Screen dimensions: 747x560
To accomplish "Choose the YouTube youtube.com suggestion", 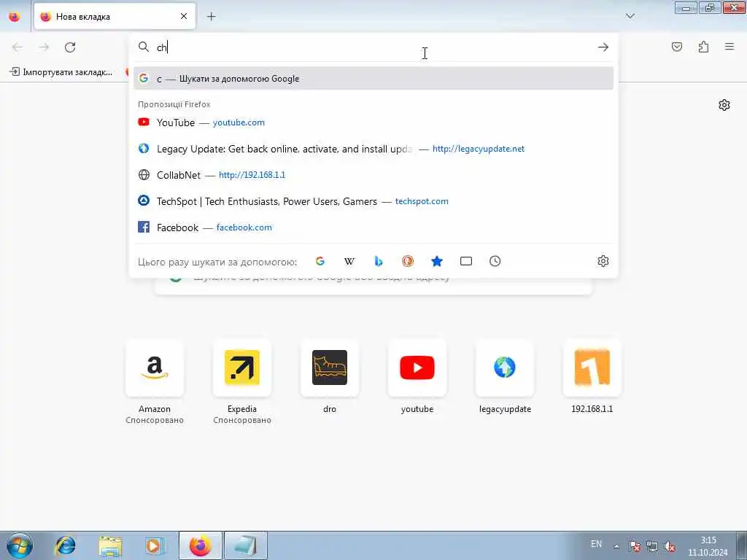I will click(x=373, y=122).
